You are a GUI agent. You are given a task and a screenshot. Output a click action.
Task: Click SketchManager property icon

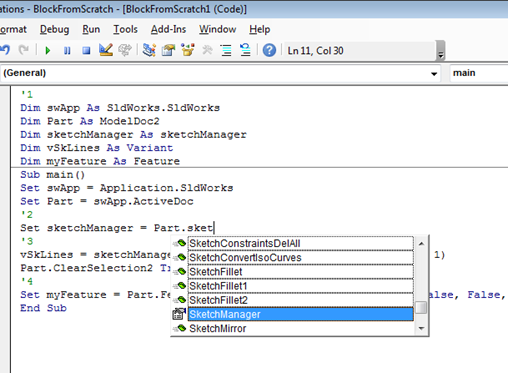pos(179,314)
